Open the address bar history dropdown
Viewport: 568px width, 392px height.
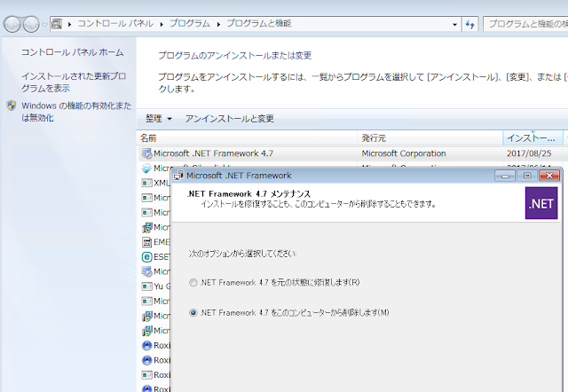pyautogui.click(x=454, y=24)
